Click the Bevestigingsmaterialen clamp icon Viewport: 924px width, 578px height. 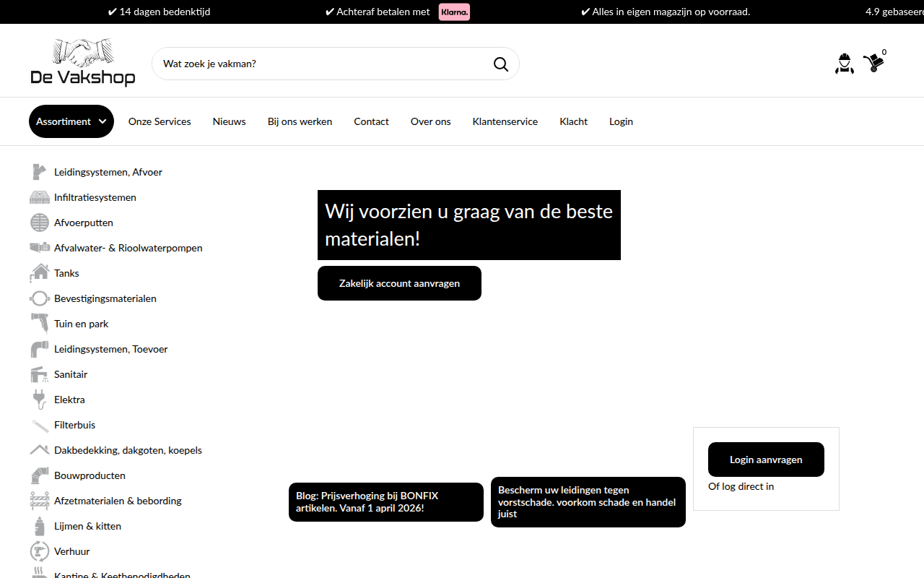pyautogui.click(x=40, y=298)
